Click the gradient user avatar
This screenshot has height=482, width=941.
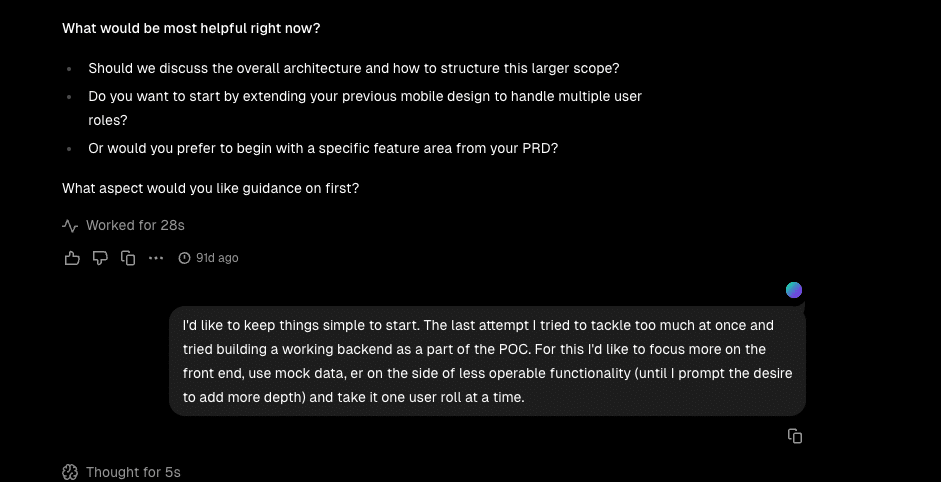(794, 290)
